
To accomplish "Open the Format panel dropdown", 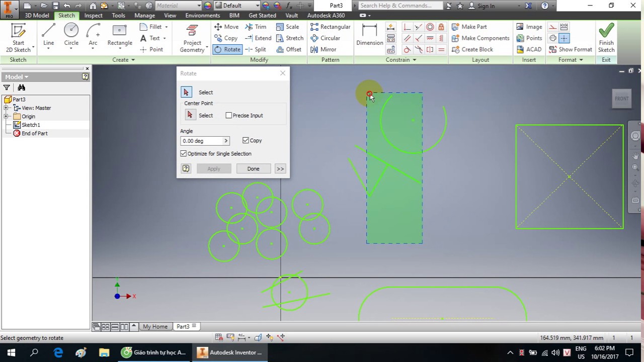I will click(x=571, y=60).
